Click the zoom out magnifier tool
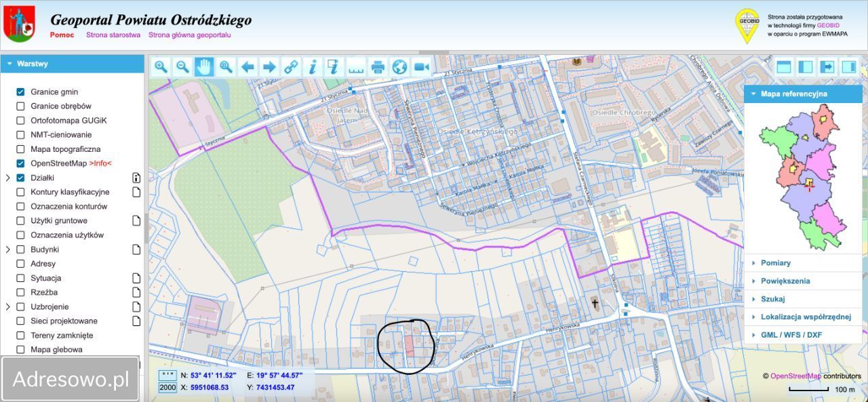 tap(182, 66)
